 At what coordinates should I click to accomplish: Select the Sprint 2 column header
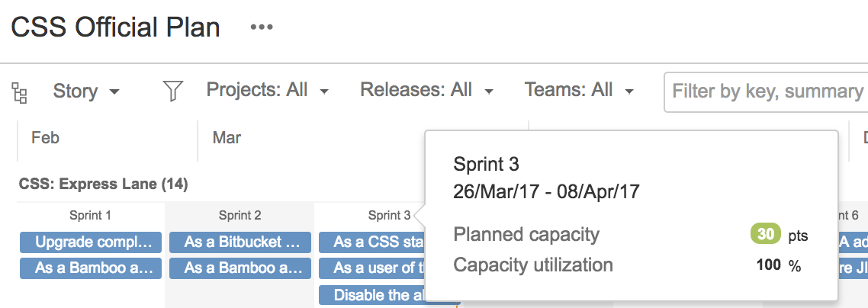(x=240, y=216)
